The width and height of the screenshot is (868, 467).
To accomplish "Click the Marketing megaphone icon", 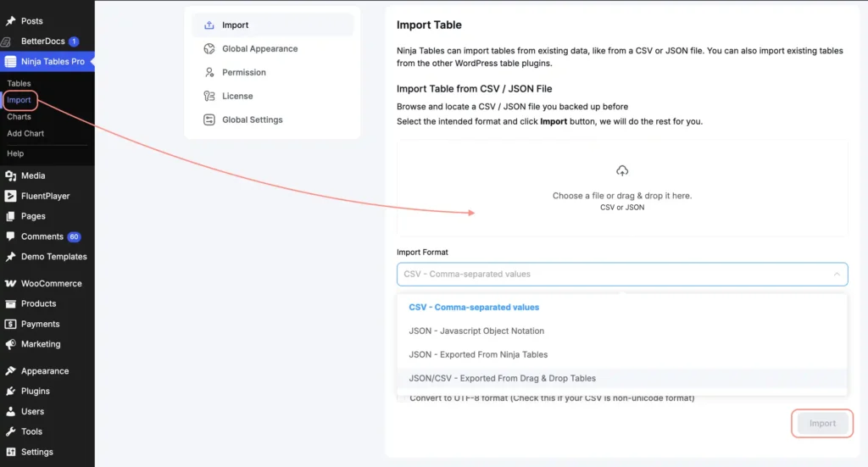I will (10, 344).
